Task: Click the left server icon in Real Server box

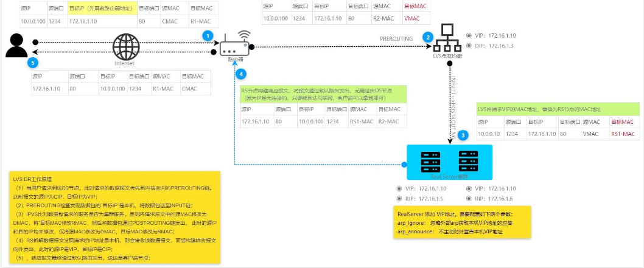Action: click(430, 161)
